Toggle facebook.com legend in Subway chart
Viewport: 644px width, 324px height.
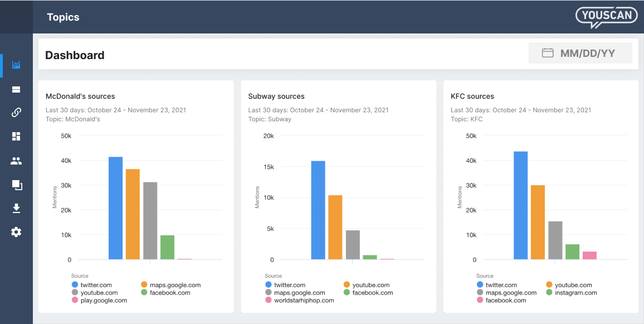pos(368,293)
